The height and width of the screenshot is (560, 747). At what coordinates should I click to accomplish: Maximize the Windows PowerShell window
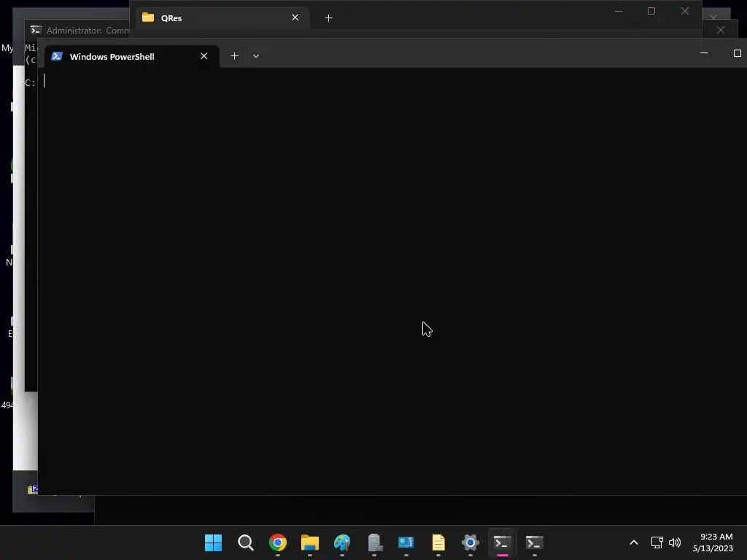point(737,53)
